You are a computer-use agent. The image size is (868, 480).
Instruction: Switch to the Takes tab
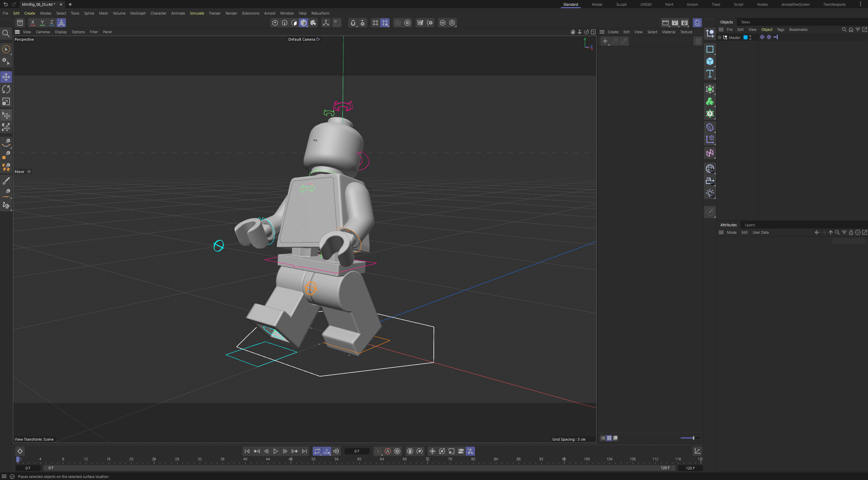click(746, 22)
